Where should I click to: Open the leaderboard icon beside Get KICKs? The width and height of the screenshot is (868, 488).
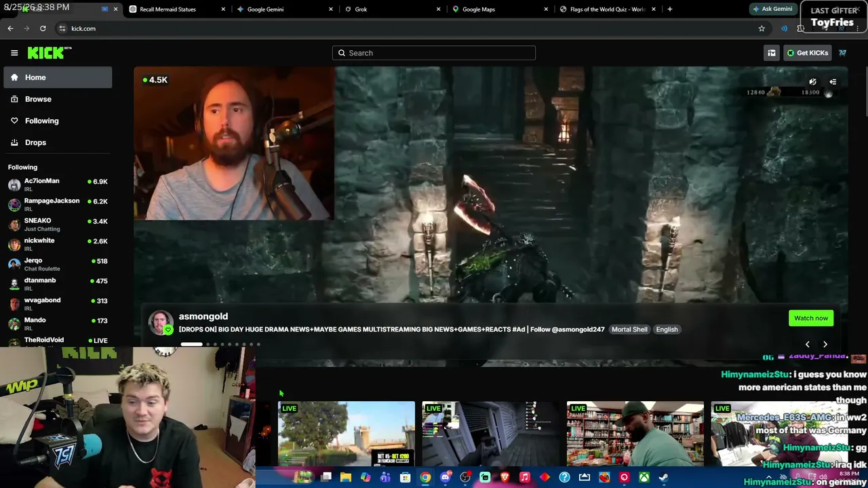pyautogui.click(x=771, y=53)
